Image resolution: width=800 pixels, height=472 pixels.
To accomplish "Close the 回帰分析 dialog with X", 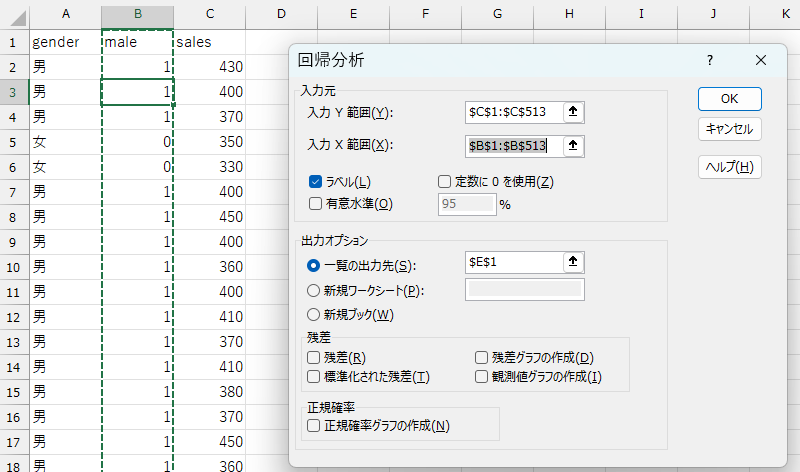I will click(761, 60).
